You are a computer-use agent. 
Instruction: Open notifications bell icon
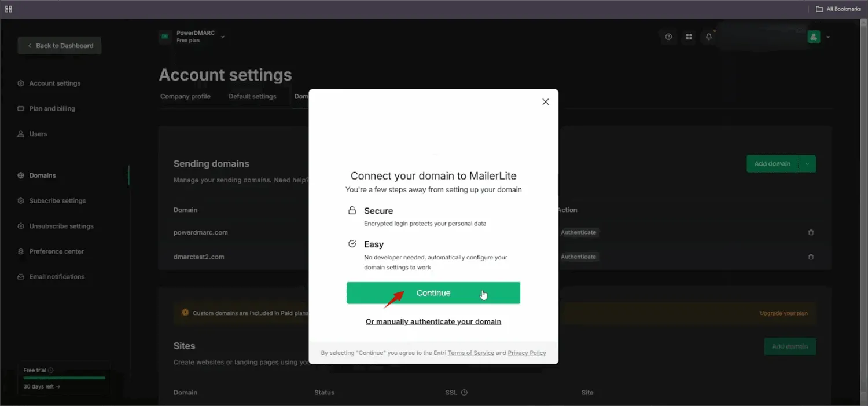click(709, 37)
